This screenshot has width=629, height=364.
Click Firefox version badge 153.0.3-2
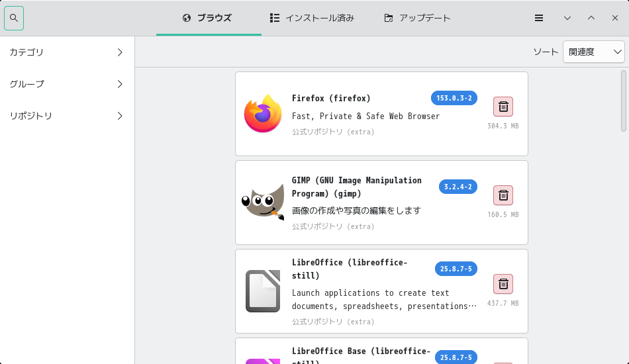pos(454,98)
